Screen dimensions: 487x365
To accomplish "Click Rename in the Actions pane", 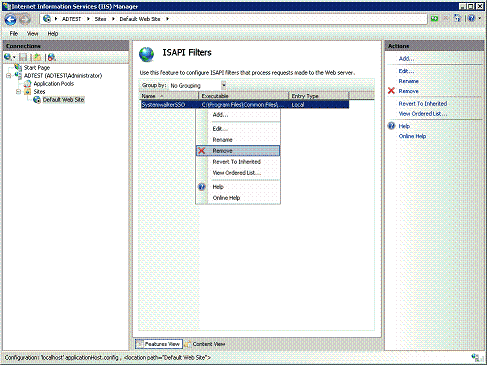I will [x=409, y=81].
